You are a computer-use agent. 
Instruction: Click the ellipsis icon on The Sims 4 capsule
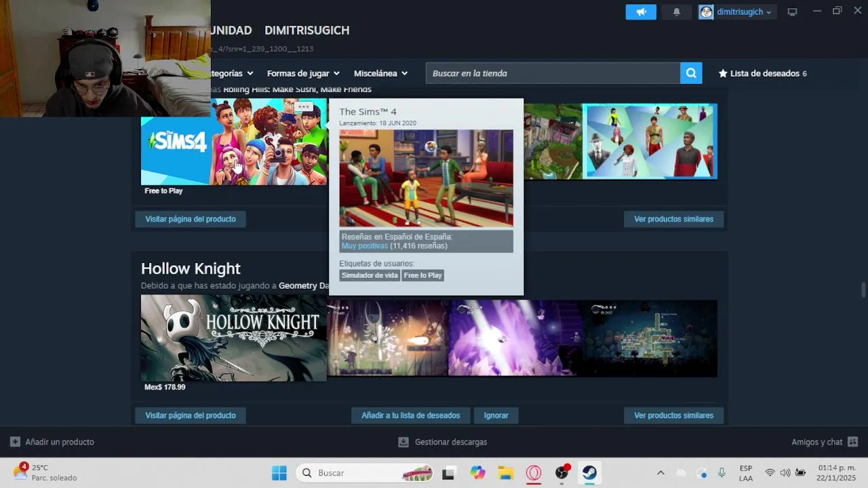pyautogui.click(x=303, y=106)
